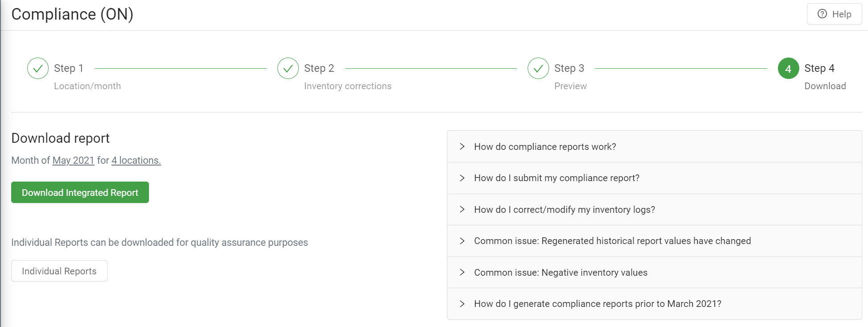
Task: Expand chevron for 'How do I submit my compliance report?'
Action: pos(462,178)
